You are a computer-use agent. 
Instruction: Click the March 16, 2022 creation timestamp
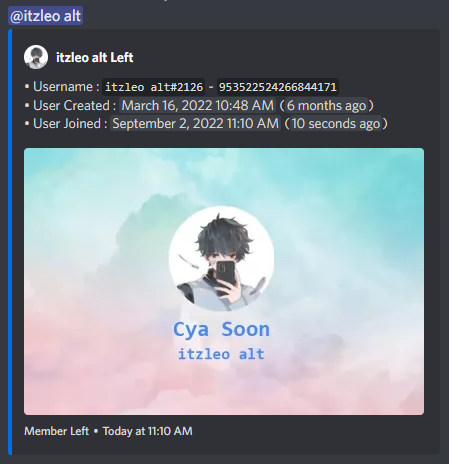click(198, 105)
